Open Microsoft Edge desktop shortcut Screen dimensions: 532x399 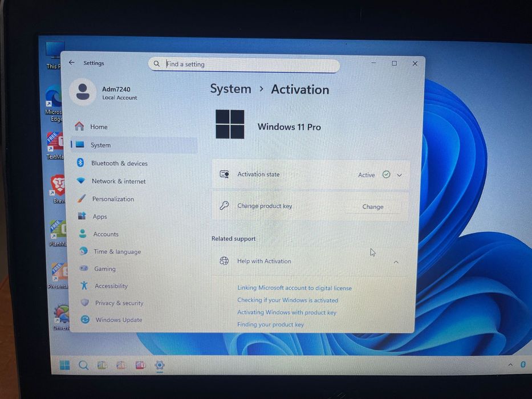pyautogui.click(x=54, y=103)
